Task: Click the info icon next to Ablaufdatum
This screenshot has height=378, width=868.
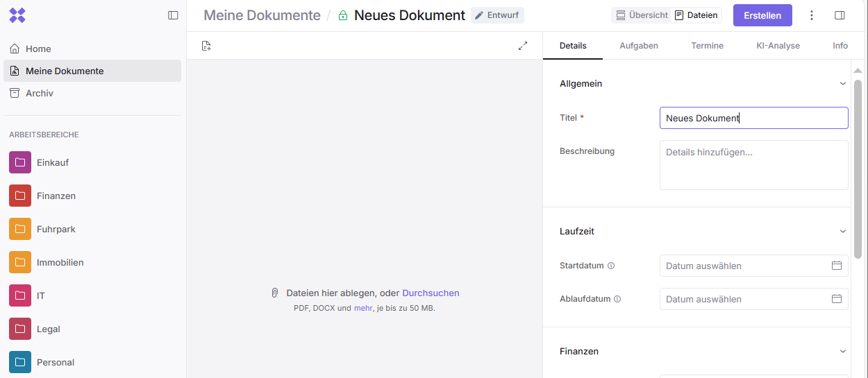Action: [617, 299]
